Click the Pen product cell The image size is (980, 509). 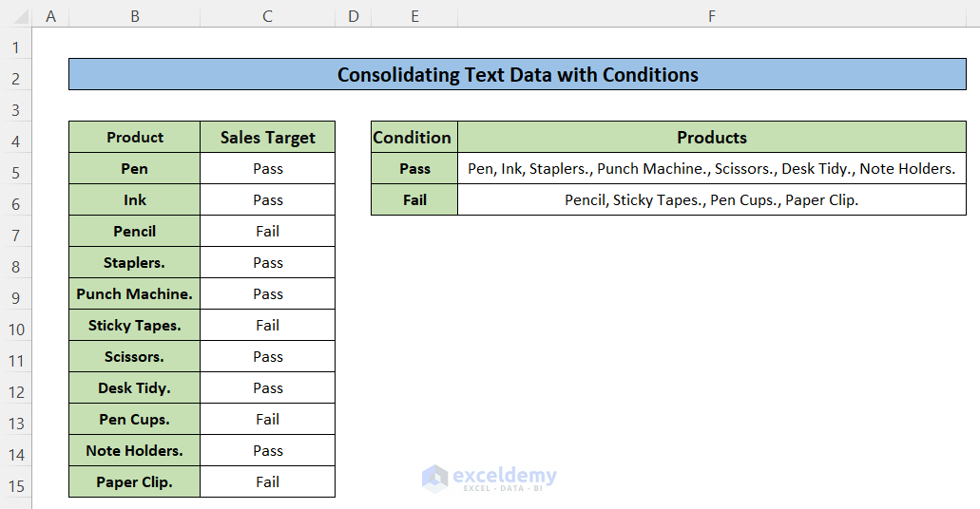(x=134, y=169)
